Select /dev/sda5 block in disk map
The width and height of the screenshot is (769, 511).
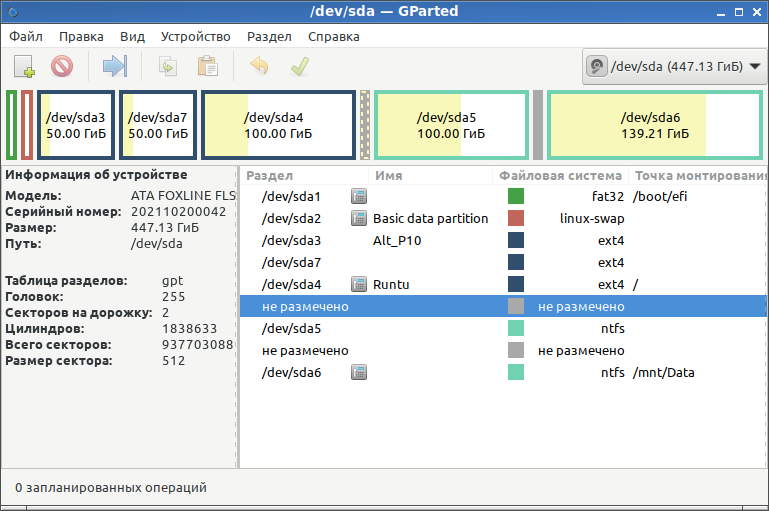tap(451, 125)
